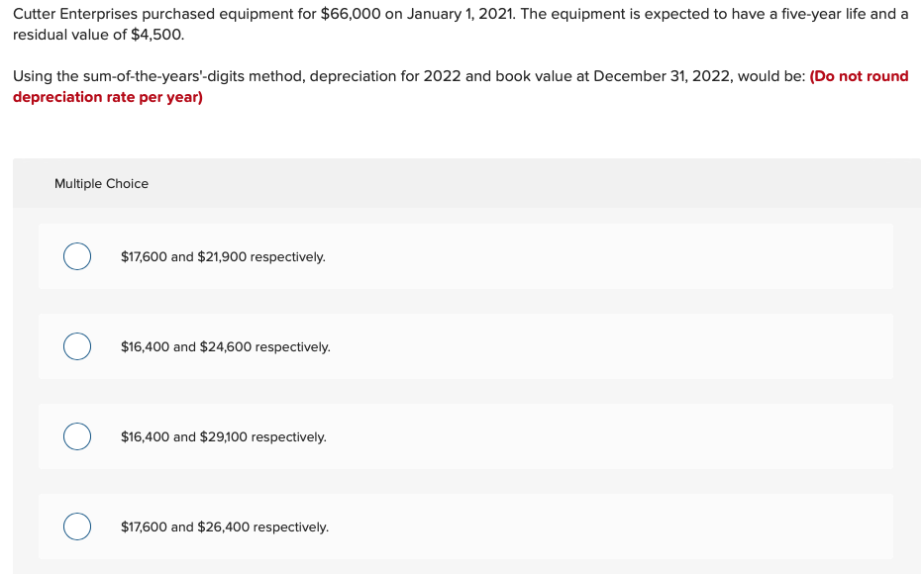This screenshot has height=574, width=924.
Task: Select the radio button for $16,400 and $24,600
Action: [x=77, y=346]
